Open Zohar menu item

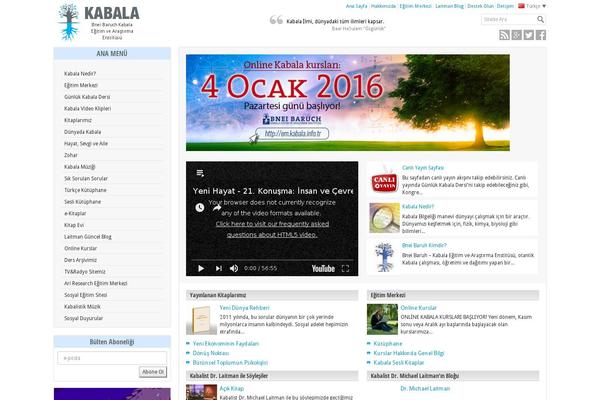pos(71,155)
